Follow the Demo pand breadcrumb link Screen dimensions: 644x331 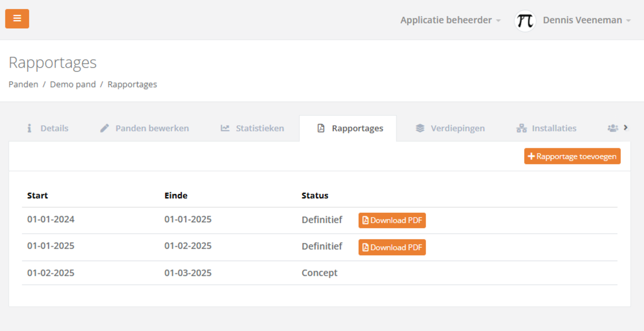(73, 84)
